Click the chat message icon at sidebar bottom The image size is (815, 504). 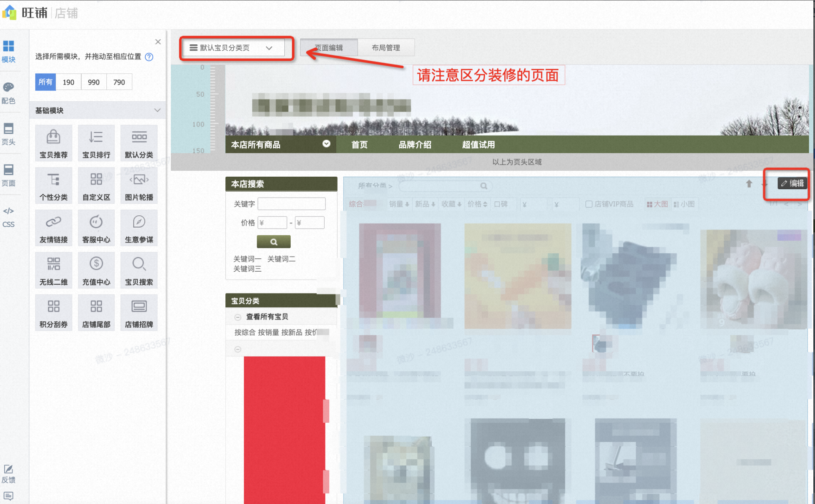tap(8, 496)
